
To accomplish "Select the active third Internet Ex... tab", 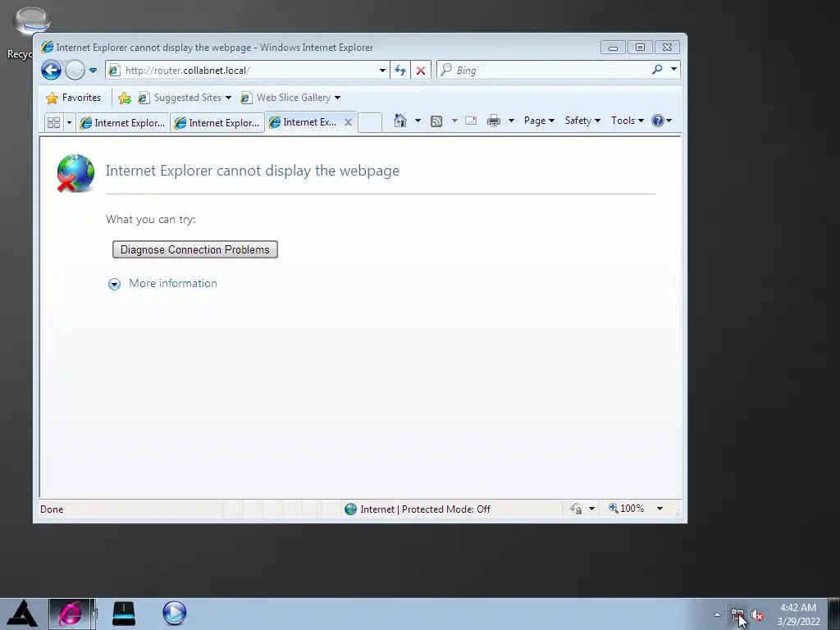I will pyautogui.click(x=304, y=122).
